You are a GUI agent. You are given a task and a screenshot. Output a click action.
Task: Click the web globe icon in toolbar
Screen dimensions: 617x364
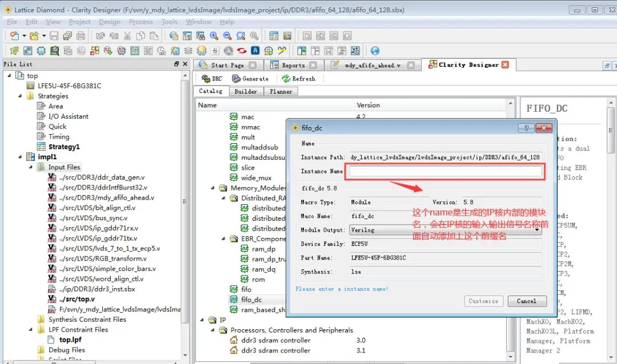point(375,51)
